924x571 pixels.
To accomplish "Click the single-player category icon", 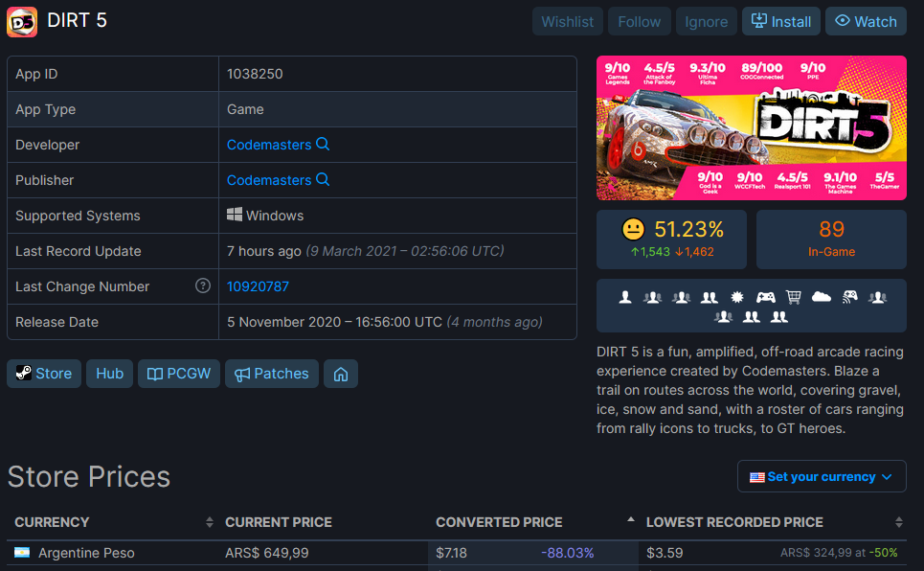I will [x=625, y=297].
